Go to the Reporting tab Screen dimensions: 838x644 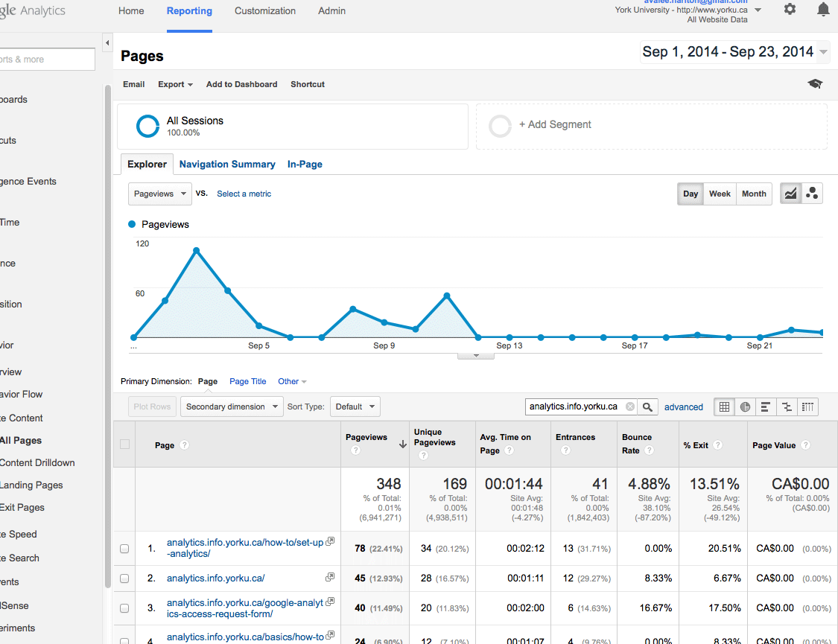point(189,10)
